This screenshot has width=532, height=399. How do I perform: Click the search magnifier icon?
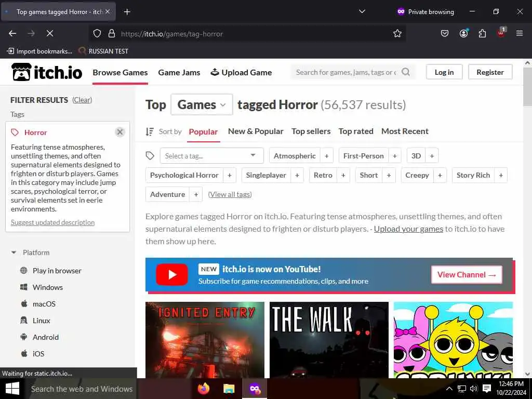[406, 72]
